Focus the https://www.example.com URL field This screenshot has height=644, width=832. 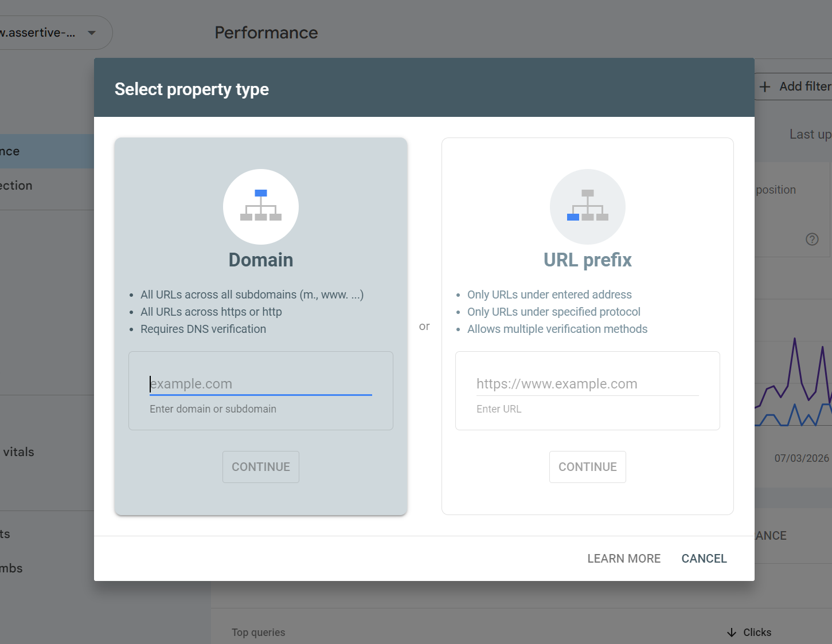click(587, 384)
